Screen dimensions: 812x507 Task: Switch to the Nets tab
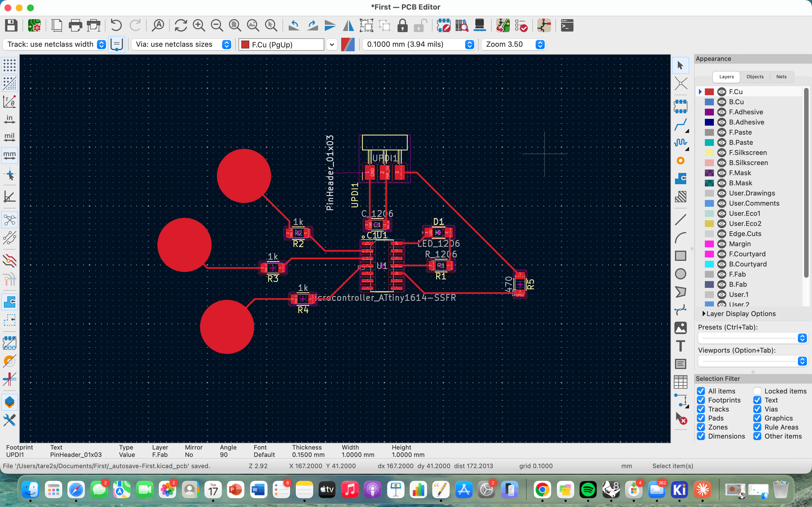click(x=781, y=77)
